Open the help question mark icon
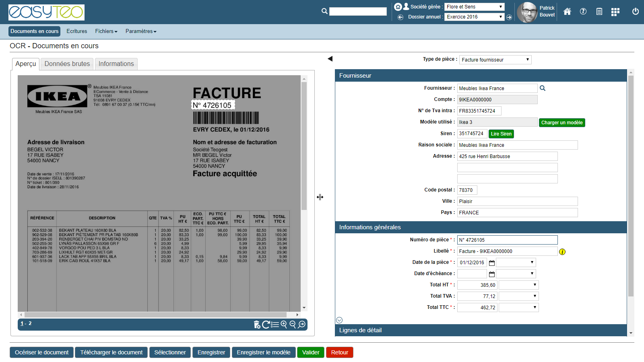 point(583,12)
